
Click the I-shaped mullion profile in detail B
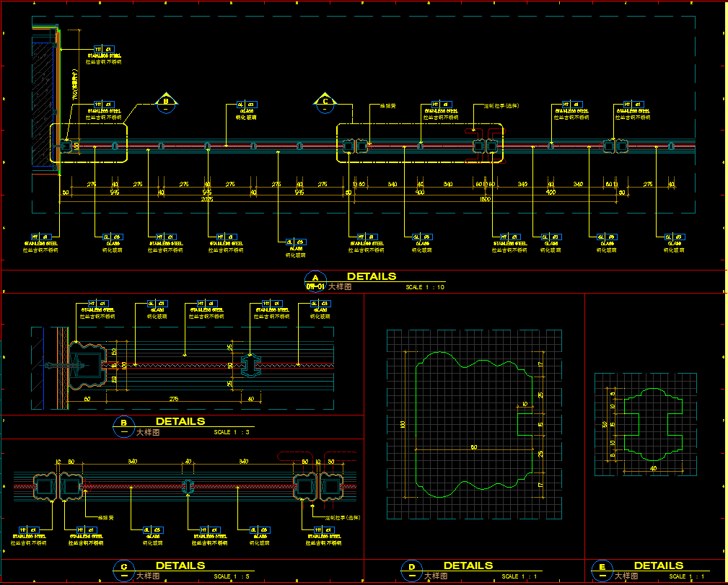tap(250, 366)
